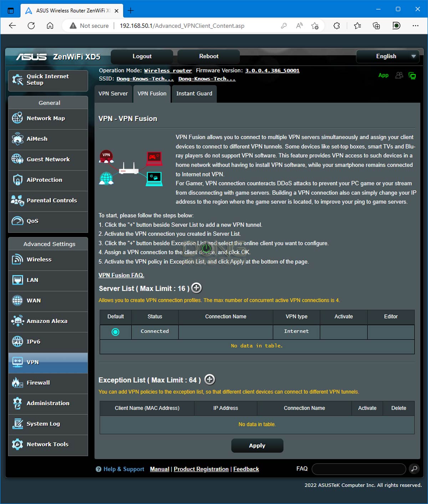Open the browser tab actions menu icon
This screenshot has width=428, height=504.
pos(11,11)
